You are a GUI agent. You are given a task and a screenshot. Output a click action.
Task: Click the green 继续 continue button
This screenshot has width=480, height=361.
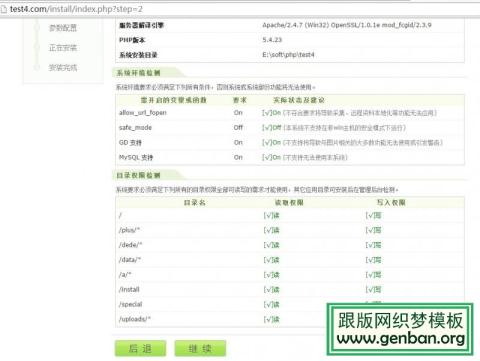pyautogui.click(x=200, y=349)
